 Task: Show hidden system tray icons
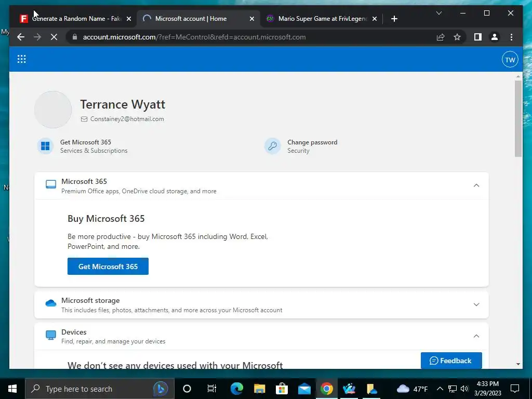440,389
